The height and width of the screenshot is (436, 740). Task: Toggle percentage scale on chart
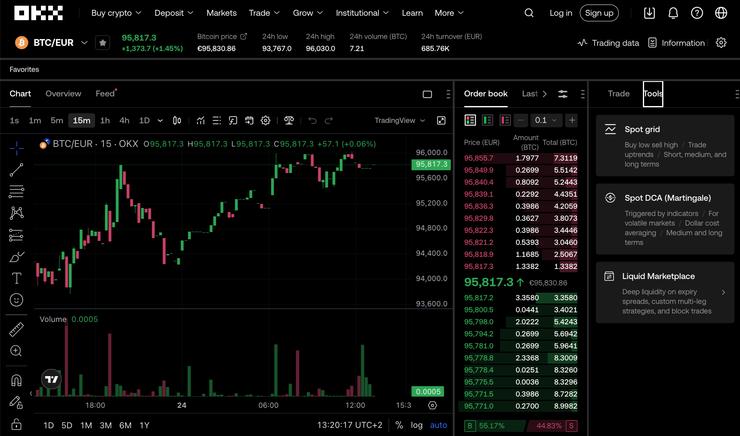click(399, 425)
